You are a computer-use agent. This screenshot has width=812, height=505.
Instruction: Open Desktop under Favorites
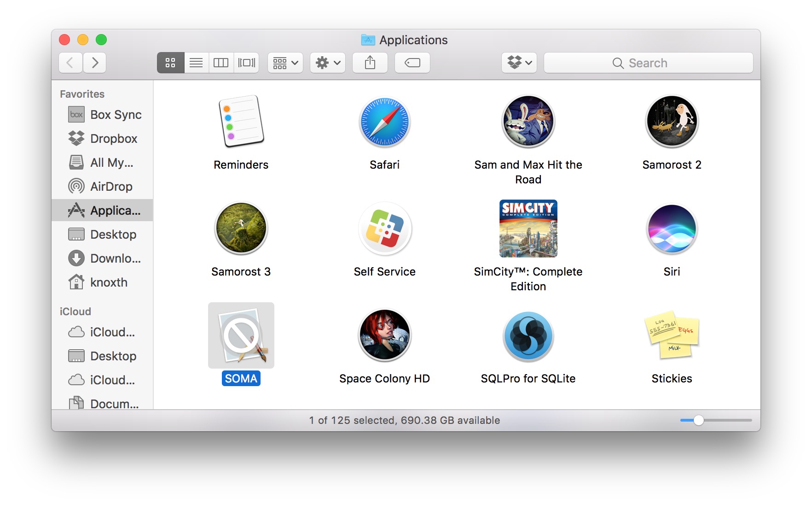click(102, 235)
